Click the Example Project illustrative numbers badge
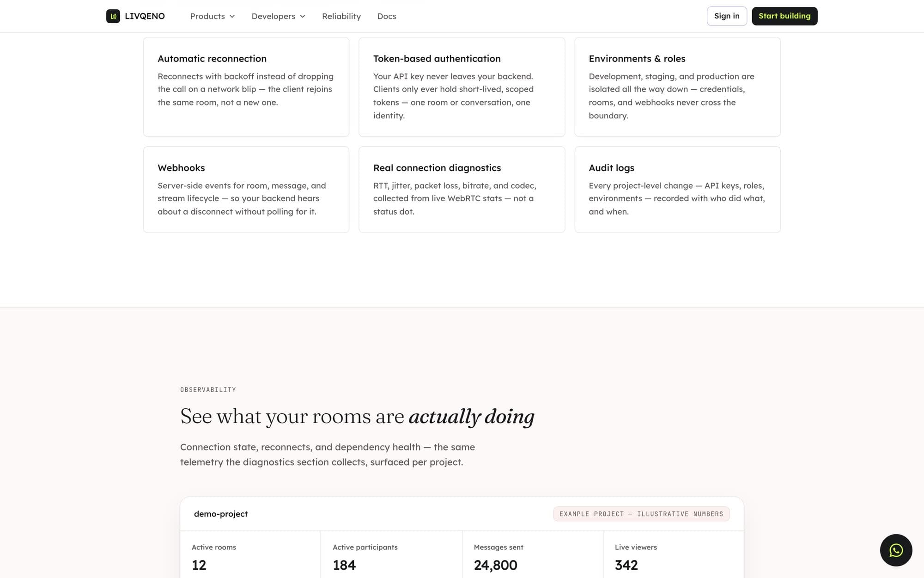The image size is (924, 578). pyautogui.click(x=641, y=514)
